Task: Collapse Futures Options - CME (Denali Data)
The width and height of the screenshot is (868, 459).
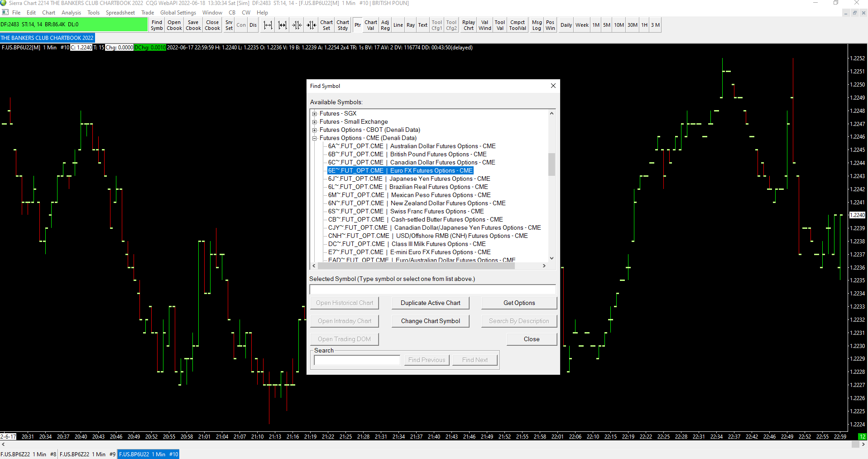Action: (314, 138)
